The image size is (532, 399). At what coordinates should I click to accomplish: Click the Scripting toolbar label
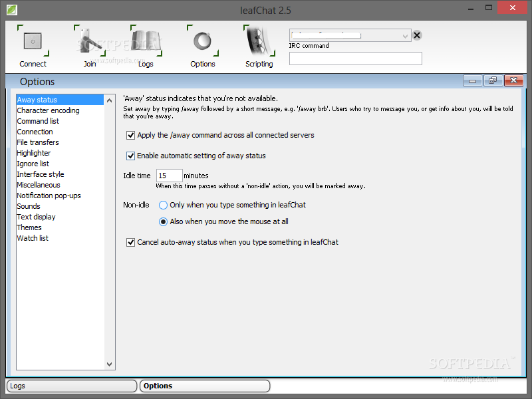point(259,64)
